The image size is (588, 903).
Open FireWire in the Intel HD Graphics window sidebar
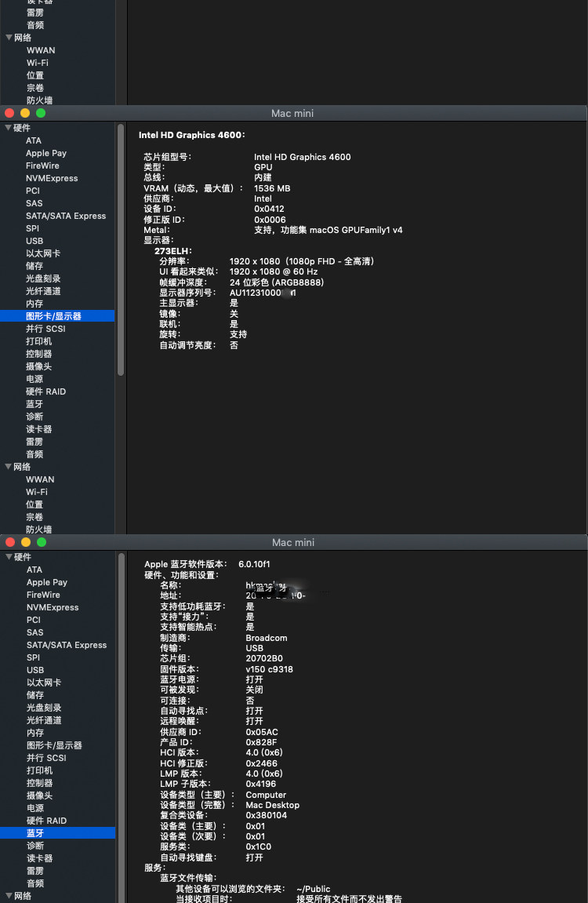[42, 166]
